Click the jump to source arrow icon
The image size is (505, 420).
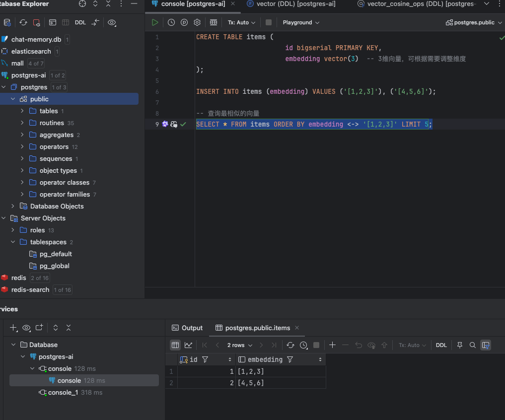[x=95, y=22]
